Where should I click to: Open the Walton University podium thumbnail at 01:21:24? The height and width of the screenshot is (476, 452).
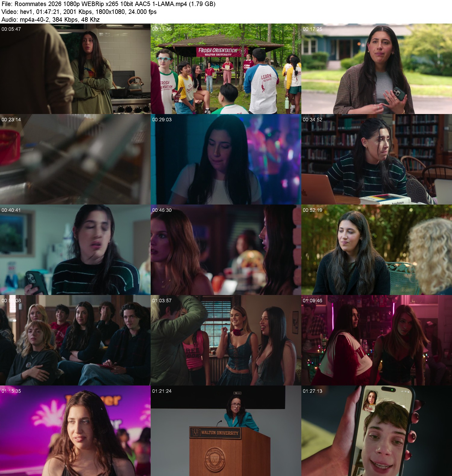(226, 431)
